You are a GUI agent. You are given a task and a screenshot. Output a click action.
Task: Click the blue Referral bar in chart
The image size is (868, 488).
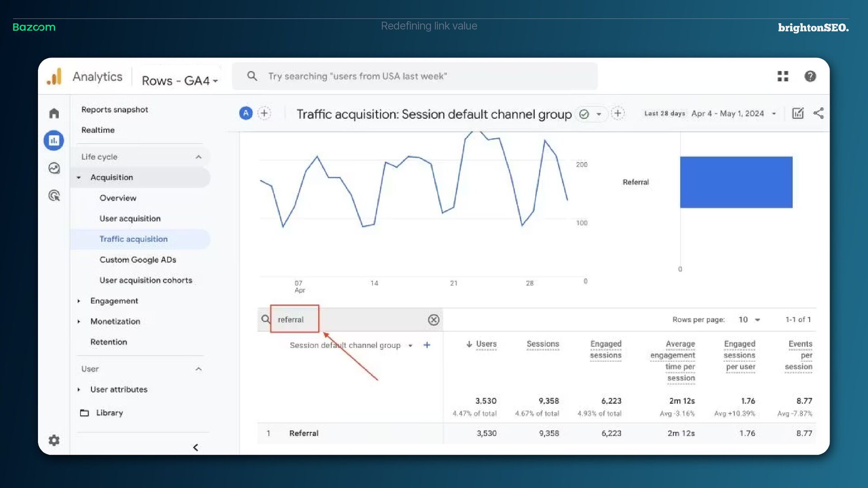click(x=736, y=182)
